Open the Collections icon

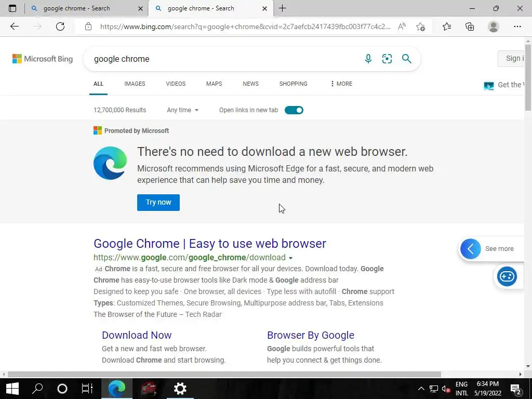[470, 26]
